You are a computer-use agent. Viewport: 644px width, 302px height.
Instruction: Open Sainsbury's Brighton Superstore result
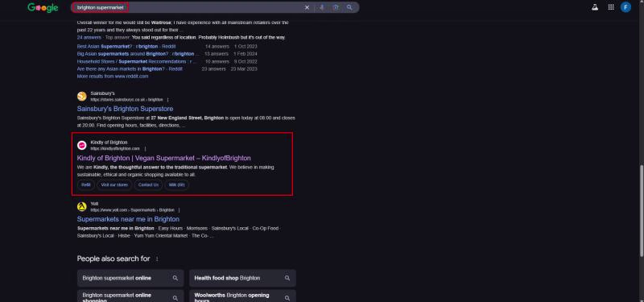click(x=125, y=109)
